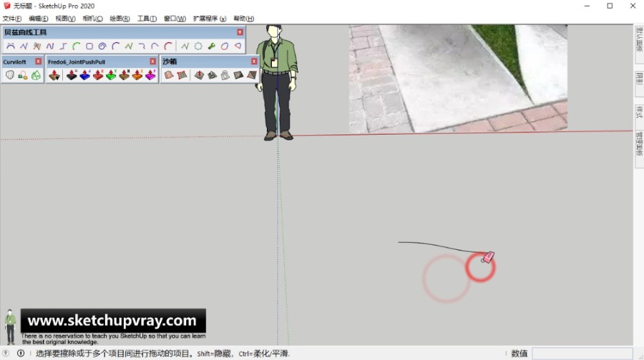644x360 pixels.
Task: Click the imported pavement photo in viewport
Action: [458, 79]
